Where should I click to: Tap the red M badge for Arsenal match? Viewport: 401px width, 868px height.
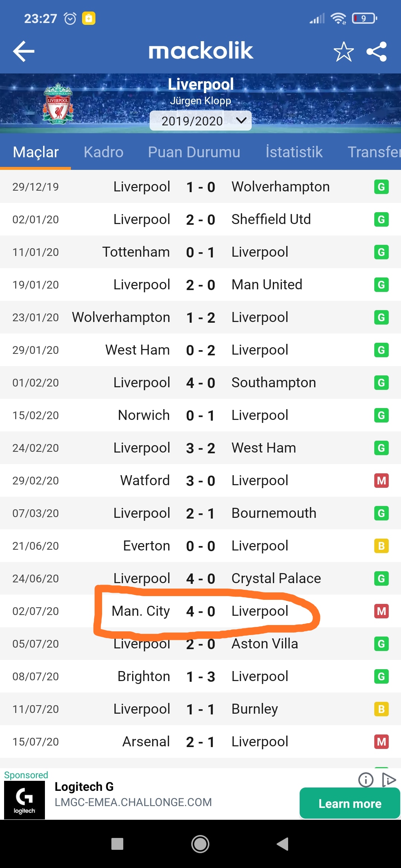[381, 742]
